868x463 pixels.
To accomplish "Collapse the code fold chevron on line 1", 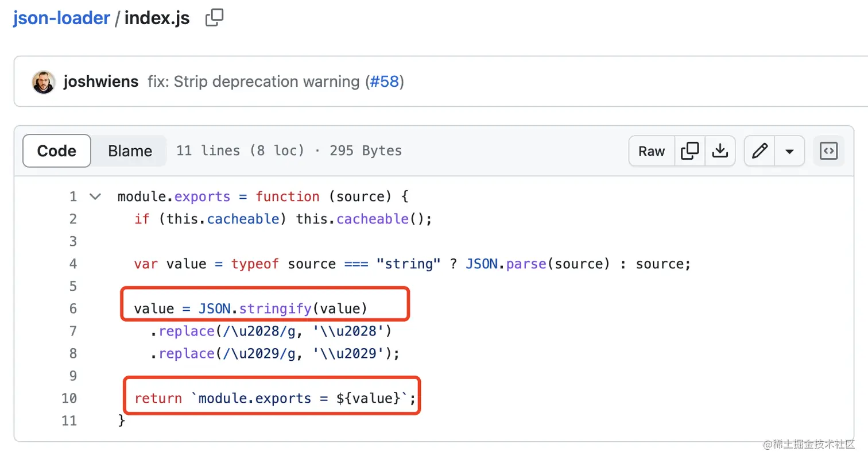I will click(x=95, y=196).
